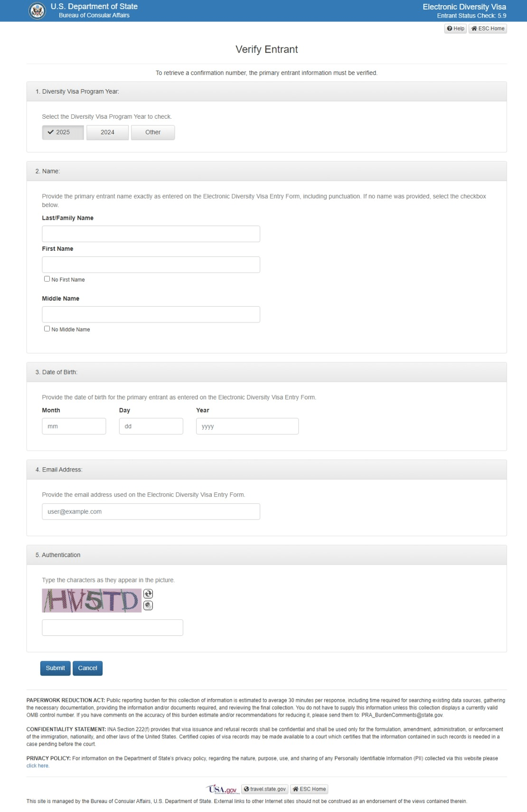
Task: Check the No Middle Name box
Action: pyautogui.click(x=47, y=329)
